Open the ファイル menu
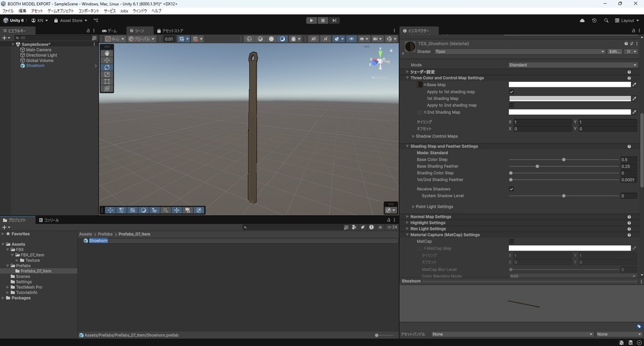 [x=8, y=11]
